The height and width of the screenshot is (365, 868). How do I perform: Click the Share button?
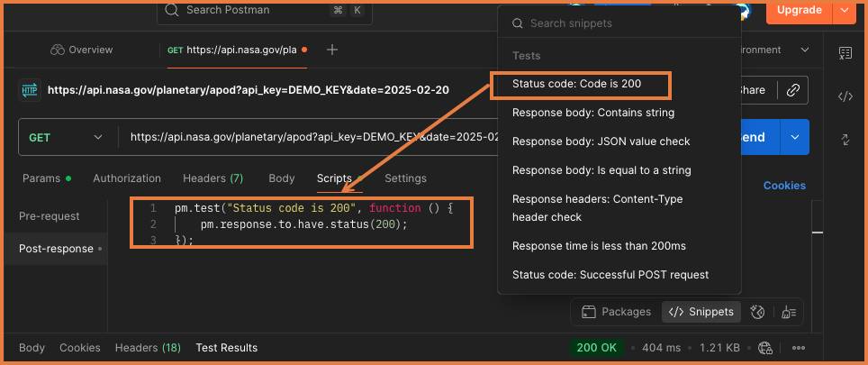[x=752, y=90]
